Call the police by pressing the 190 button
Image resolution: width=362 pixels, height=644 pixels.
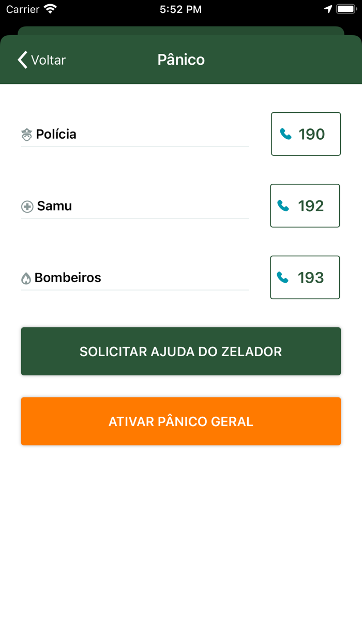306,134
